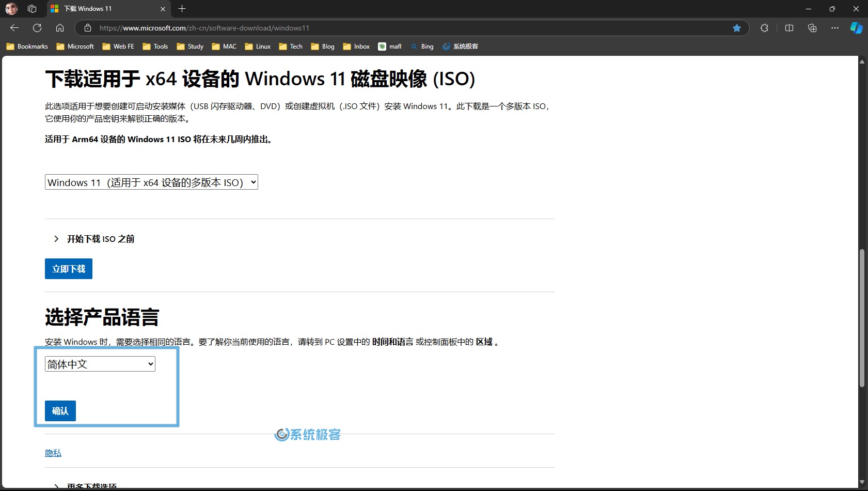Open the Web FE bookmarks folder
This screenshot has width=868, height=491.
tap(118, 47)
